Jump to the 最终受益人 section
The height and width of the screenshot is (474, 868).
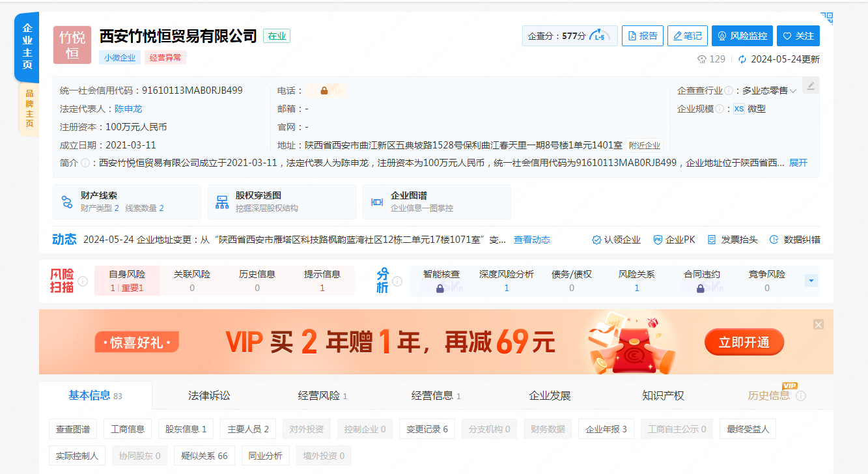(748, 429)
